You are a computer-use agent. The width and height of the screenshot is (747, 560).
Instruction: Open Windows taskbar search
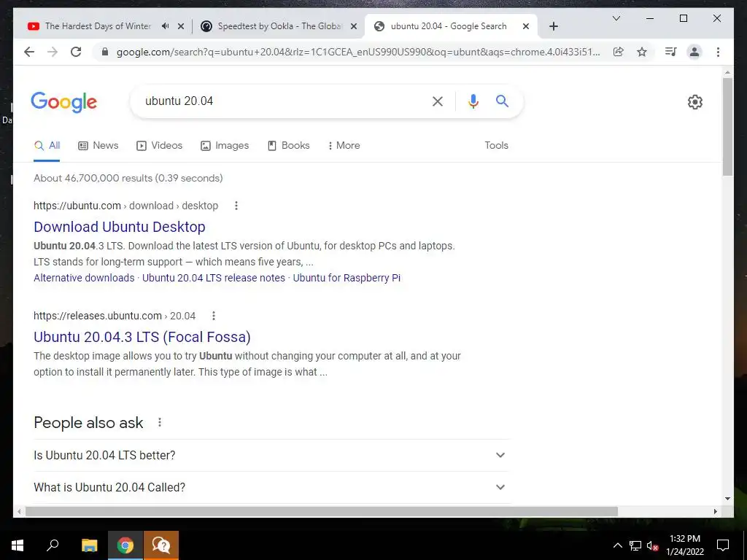(x=53, y=545)
